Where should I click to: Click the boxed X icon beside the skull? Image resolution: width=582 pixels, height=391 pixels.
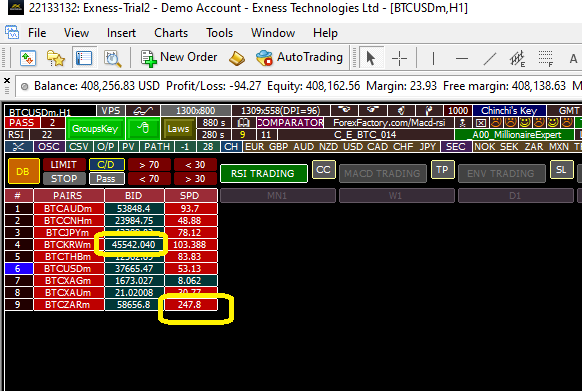click(481, 123)
